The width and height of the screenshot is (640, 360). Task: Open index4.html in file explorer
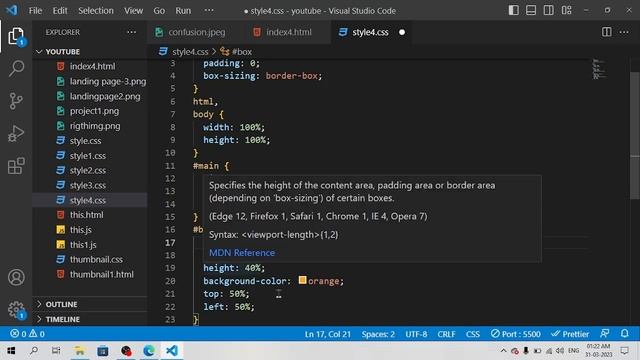tap(92, 66)
